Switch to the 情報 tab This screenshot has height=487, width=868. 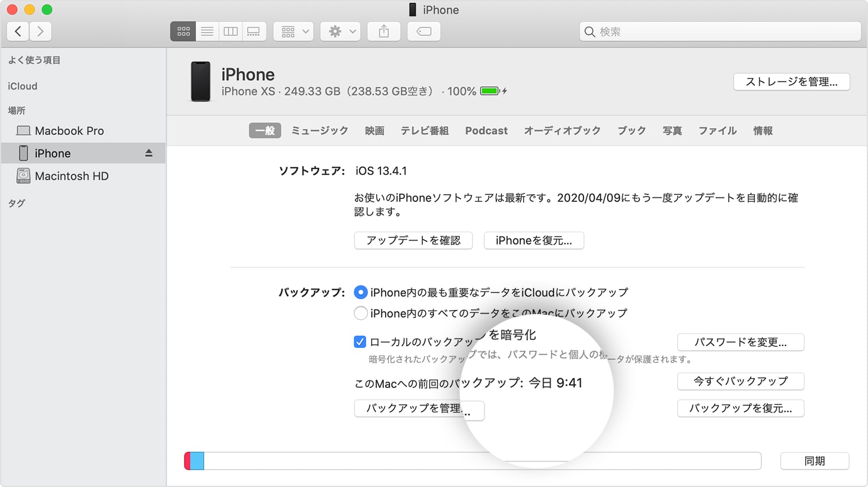click(763, 131)
